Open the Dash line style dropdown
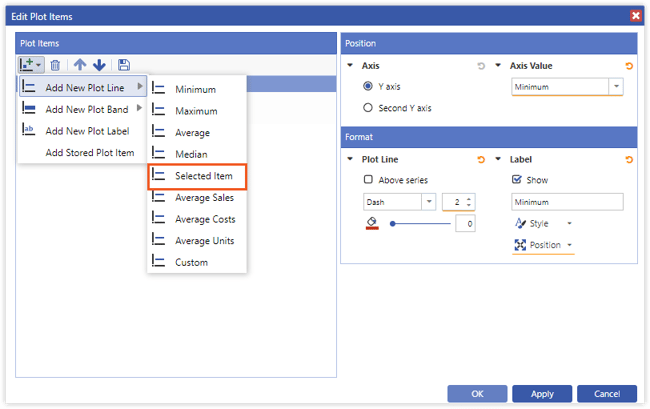This screenshot has width=650, height=409. (429, 202)
